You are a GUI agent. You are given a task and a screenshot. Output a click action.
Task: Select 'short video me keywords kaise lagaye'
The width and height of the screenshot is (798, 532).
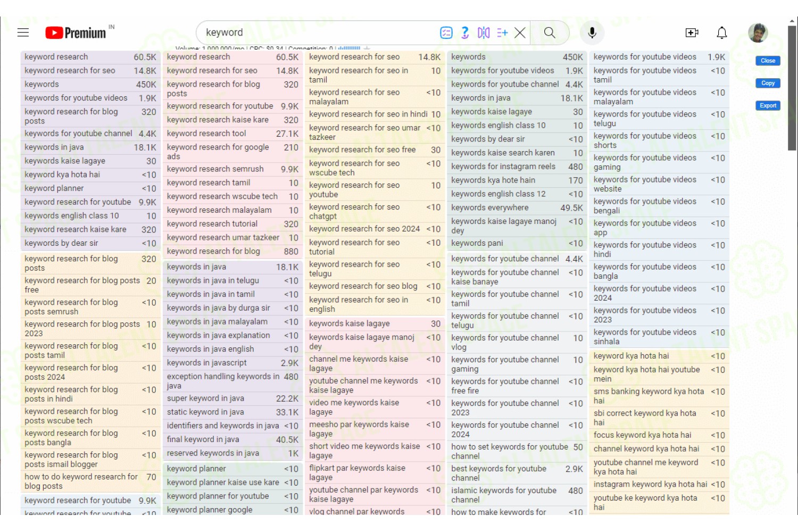click(375, 451)
